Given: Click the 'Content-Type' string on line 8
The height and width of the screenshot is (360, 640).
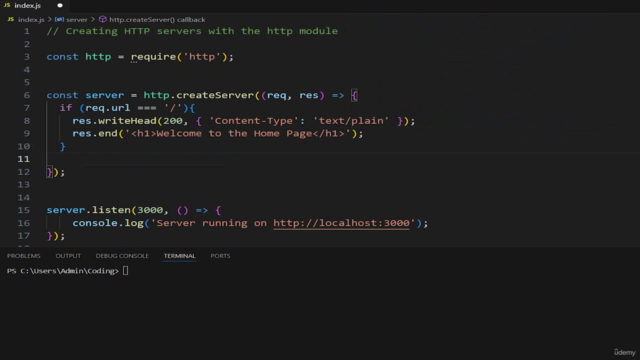Looking at the screenshot, I should 254,121.
